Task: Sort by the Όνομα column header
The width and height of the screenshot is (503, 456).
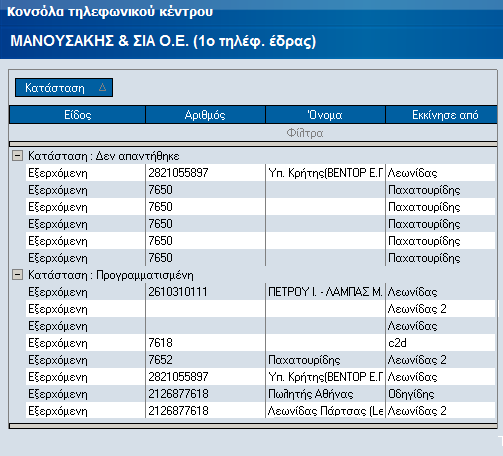Action: pyautogui.click(x=325, y=115)
